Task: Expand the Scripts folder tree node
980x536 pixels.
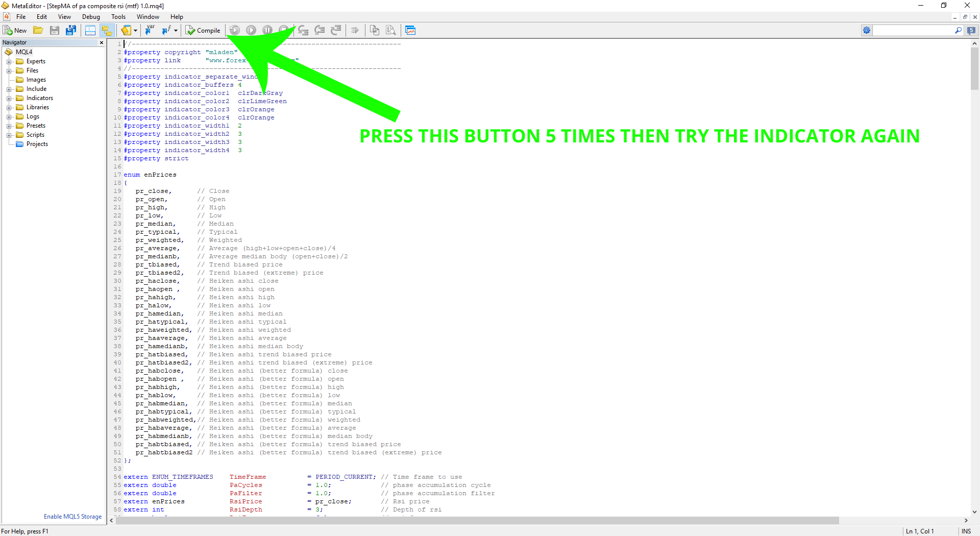Action: (x=9, y=135)
